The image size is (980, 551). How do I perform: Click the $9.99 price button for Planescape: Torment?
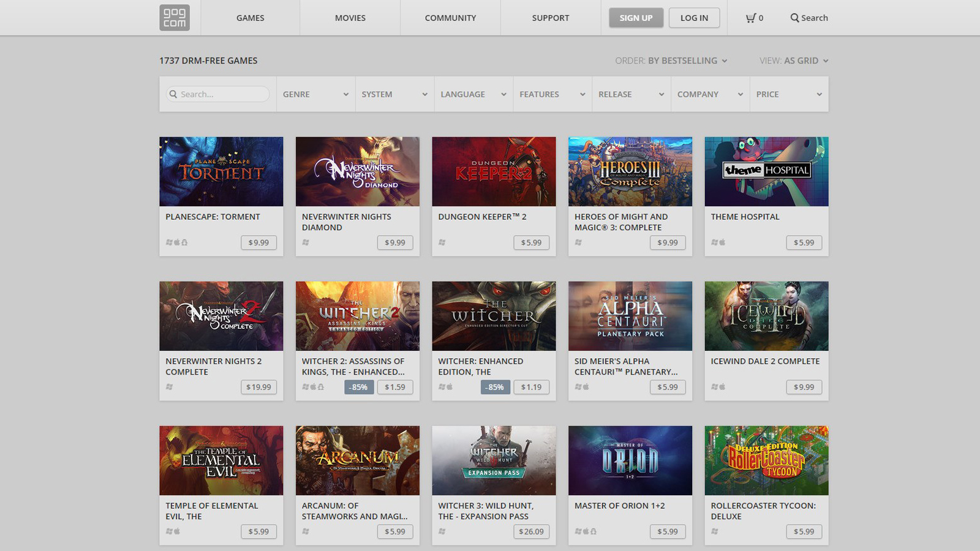[x=258, y=242]
